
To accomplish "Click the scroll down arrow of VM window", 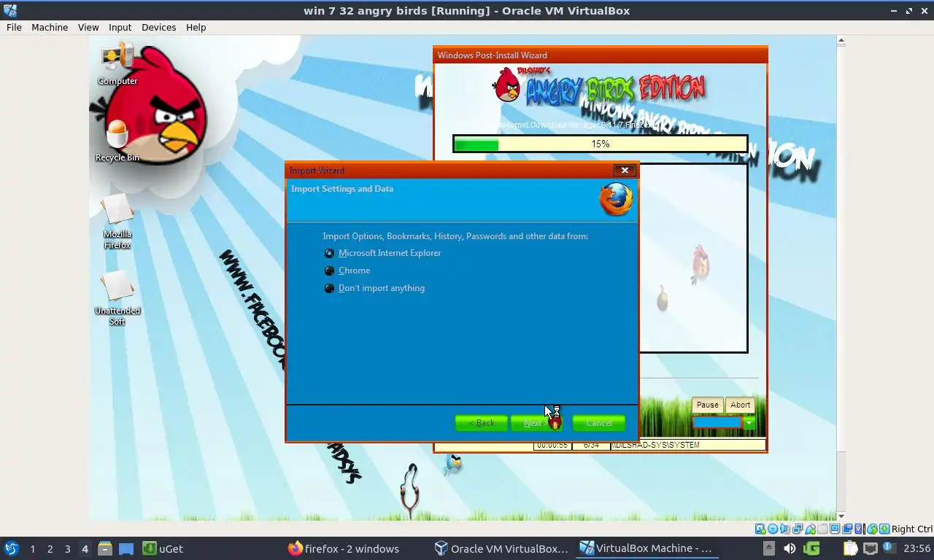I will pos(841,516).
